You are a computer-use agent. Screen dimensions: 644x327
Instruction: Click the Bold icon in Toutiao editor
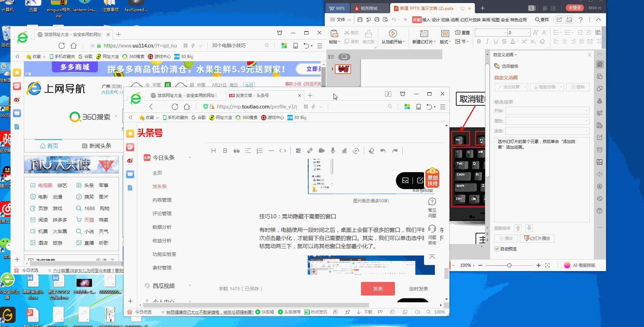point(225,151)
